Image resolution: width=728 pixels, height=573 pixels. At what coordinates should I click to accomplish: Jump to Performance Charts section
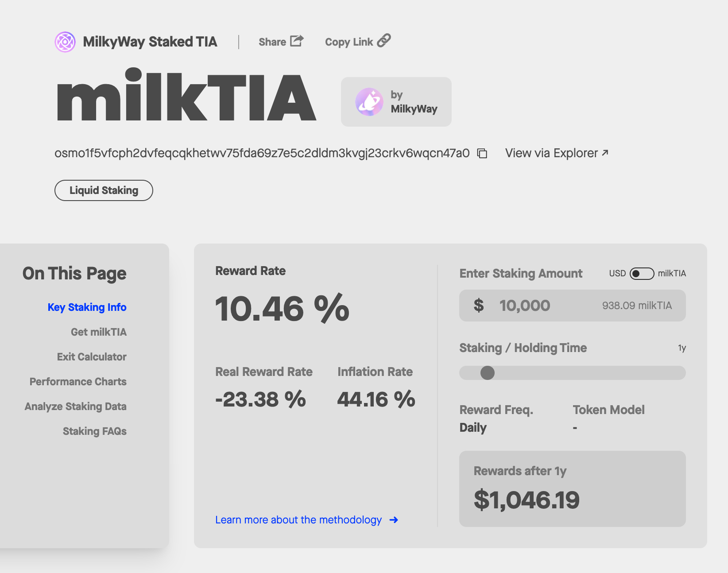(x=78, y=382)
